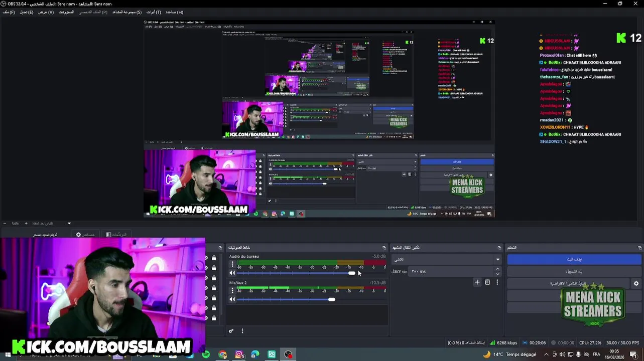Image resolution: width=644 pixels, height=361 pixels.
Task: Open Spotify from the taskbar
Action: pos(206,355)
